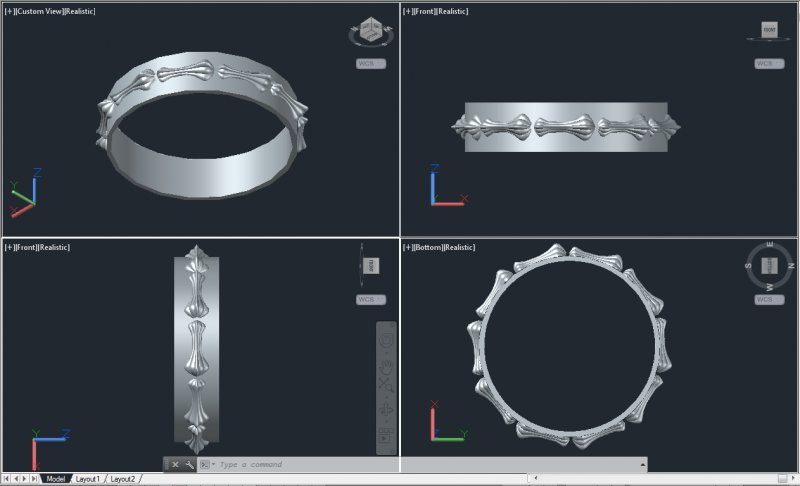This screenshot has width=800, height=486.
Task: Select the vertical ring model in bottom-left Front viewport
Action: click(196, 349)
